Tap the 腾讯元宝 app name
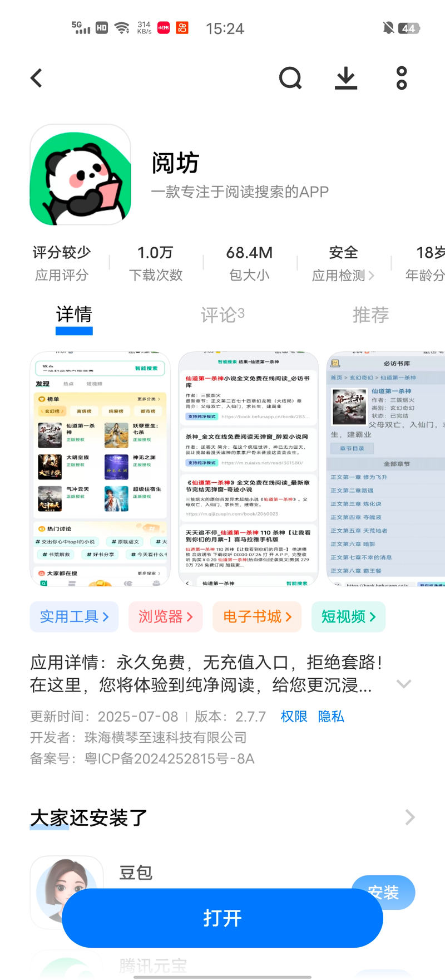Screen dimensions: 445x980 (153, 965)
